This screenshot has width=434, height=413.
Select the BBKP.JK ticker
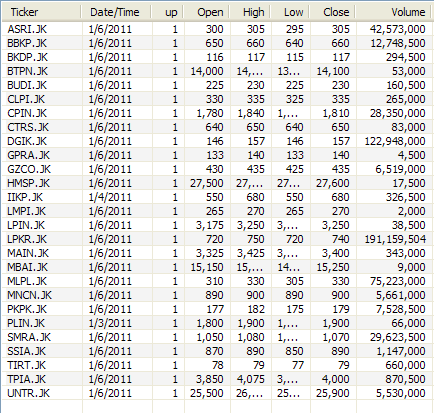(x=27, y=43)
